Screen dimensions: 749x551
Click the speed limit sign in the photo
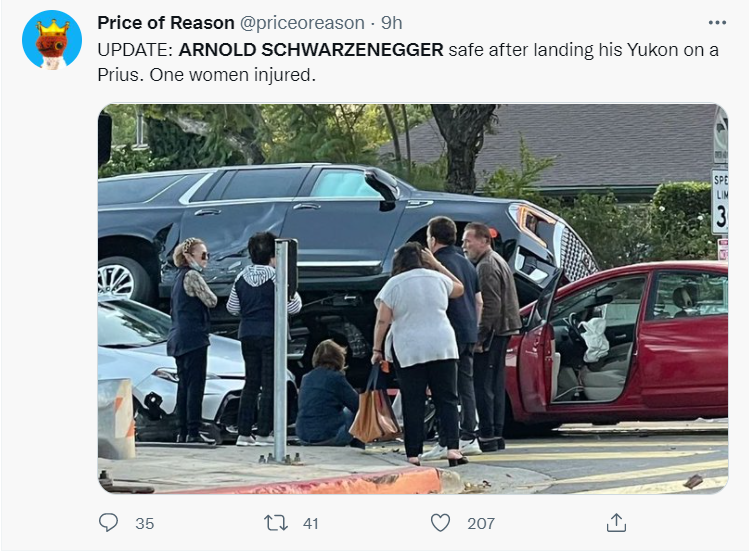point(719,200)
